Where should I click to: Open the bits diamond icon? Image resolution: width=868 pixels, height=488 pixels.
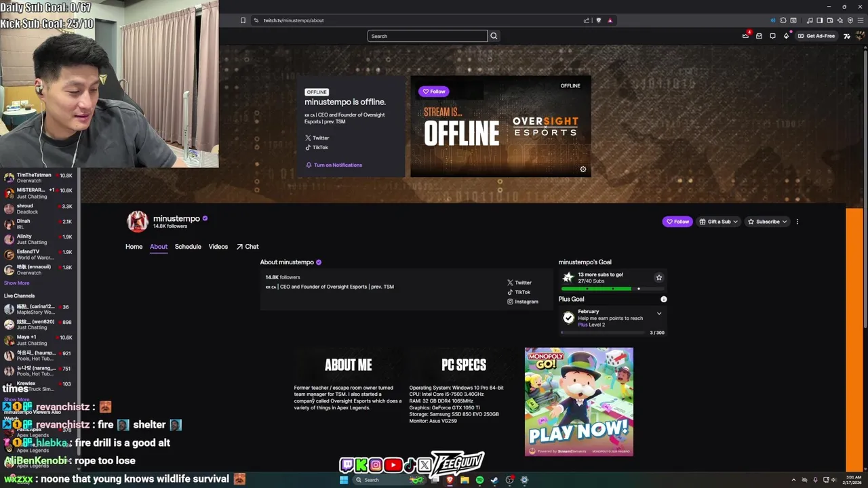coord(786,36)
